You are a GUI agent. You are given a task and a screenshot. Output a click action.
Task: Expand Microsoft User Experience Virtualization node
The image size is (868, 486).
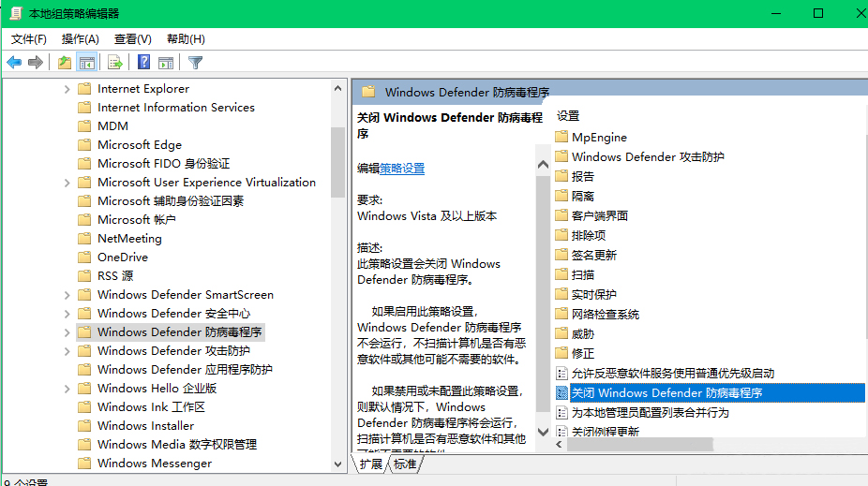(67, 183)
